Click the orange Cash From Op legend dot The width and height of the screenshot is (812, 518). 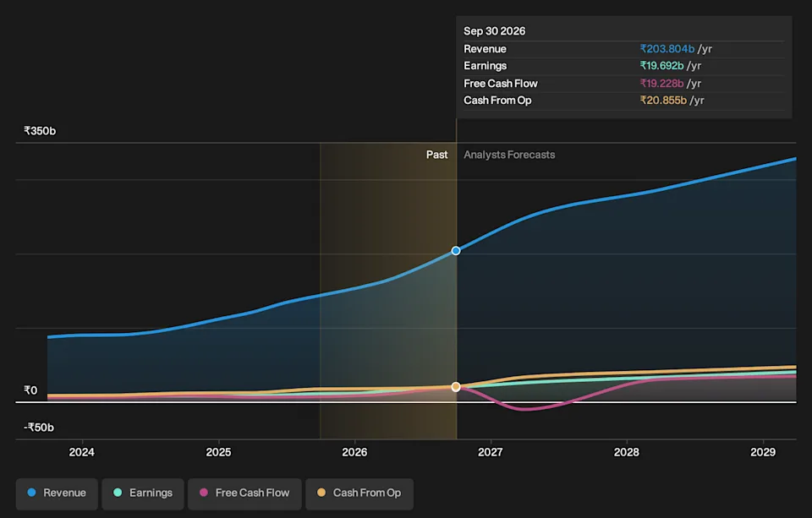click(x=321, y=493)
